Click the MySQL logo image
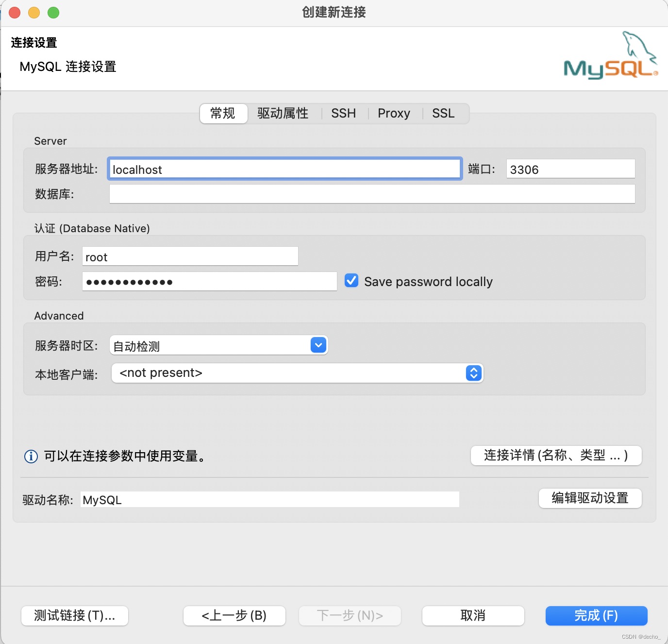Viewport: 668px width, 644px height. pyautogui.click(x=610, y=54)
